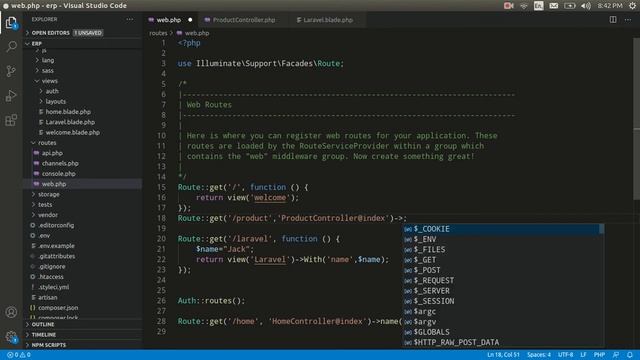
Task: Split the editor to the right
Action: coord(613,20)
